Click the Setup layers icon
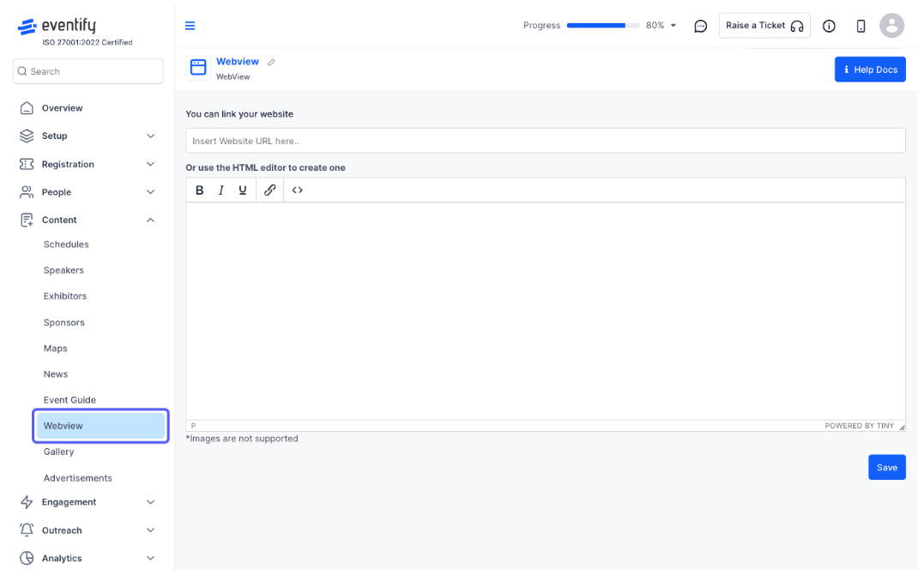Viewport: 924px width, 576px height. click(x=27, y=136)
